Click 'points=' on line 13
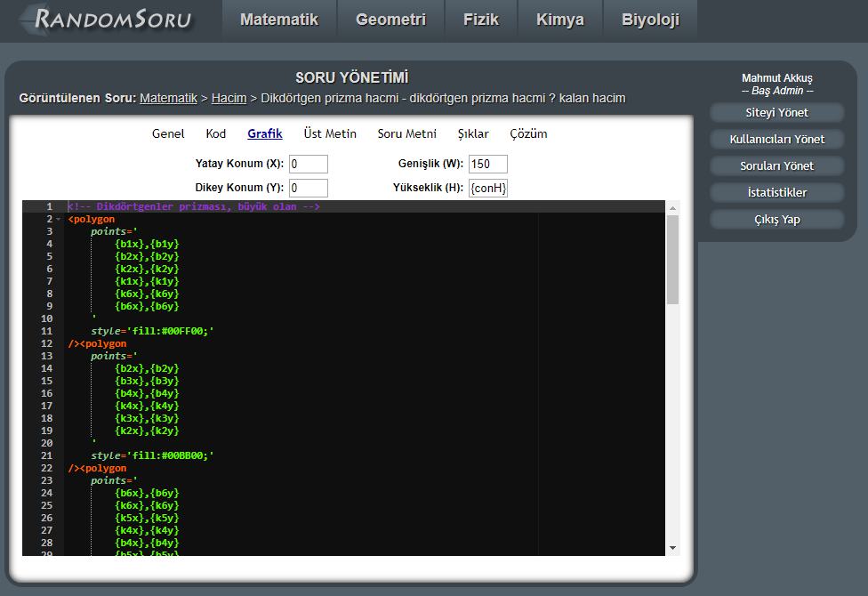 [x=114, y=356]
